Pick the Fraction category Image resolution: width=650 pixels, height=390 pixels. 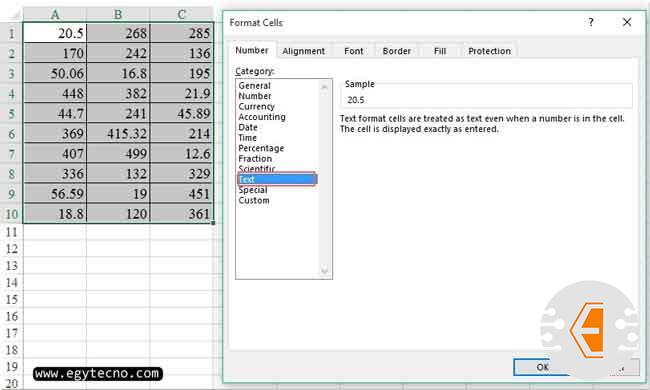[255, 159]
